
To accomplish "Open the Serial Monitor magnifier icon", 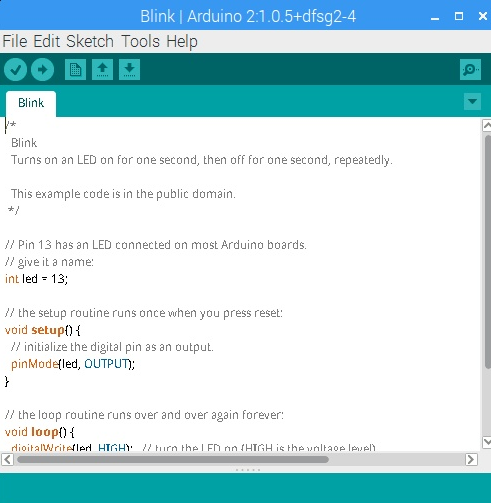I will [x=470, y=70].
